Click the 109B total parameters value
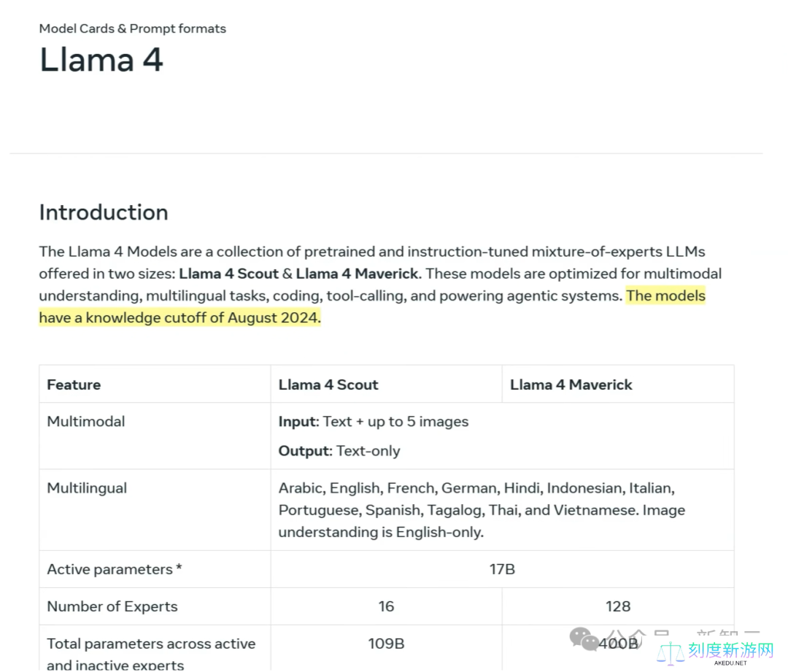The image size is (788, 672). (x=386, y=644)
